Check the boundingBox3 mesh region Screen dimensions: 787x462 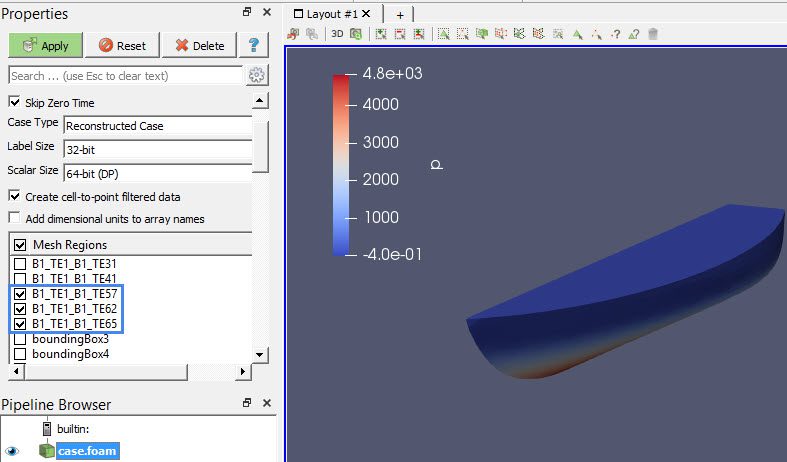click(19, 339)
